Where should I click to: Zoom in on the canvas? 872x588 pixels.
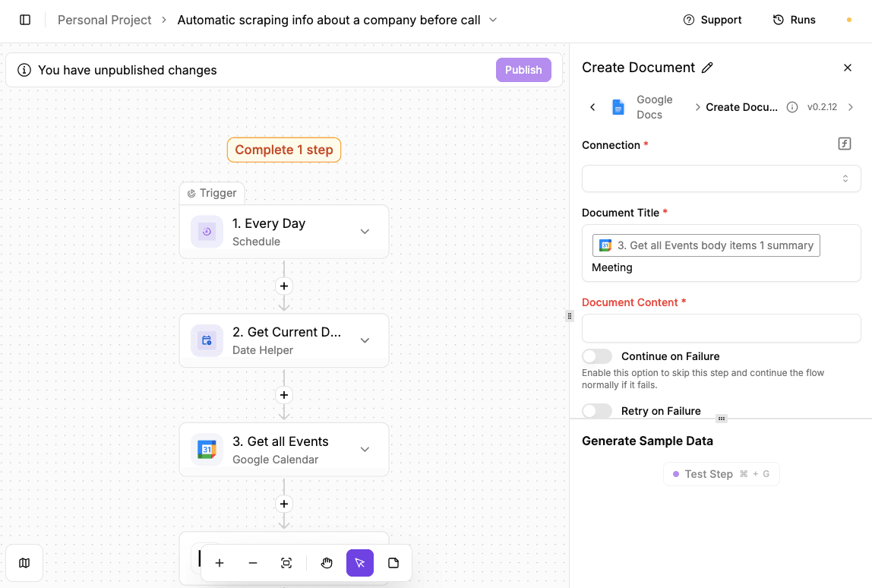(x=220, y=562)
